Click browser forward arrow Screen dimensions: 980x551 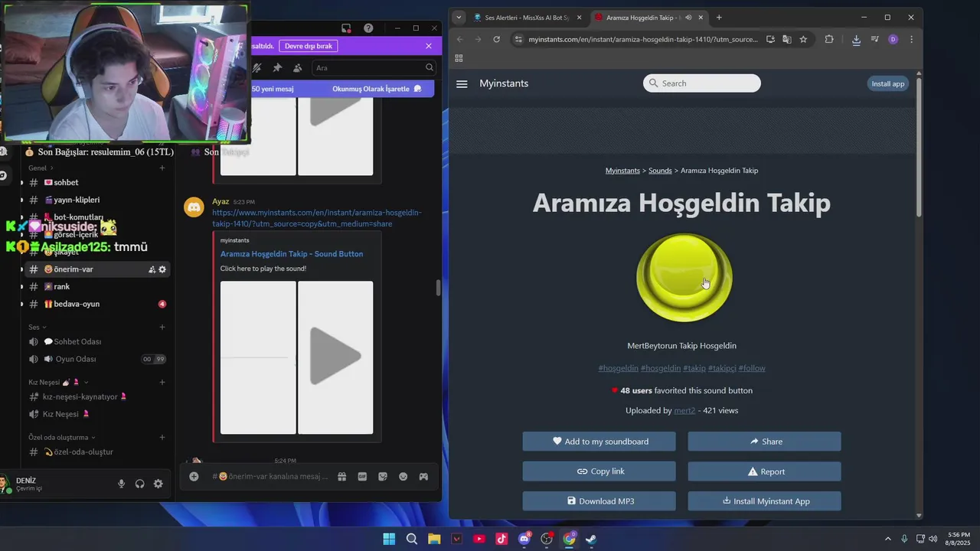point(478,39)
